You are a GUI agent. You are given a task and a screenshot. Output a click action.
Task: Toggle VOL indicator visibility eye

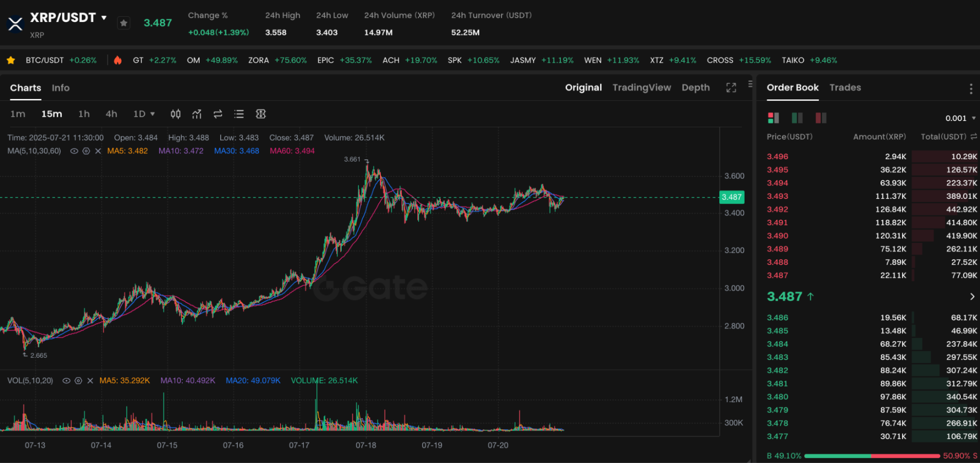coord(66,381)
